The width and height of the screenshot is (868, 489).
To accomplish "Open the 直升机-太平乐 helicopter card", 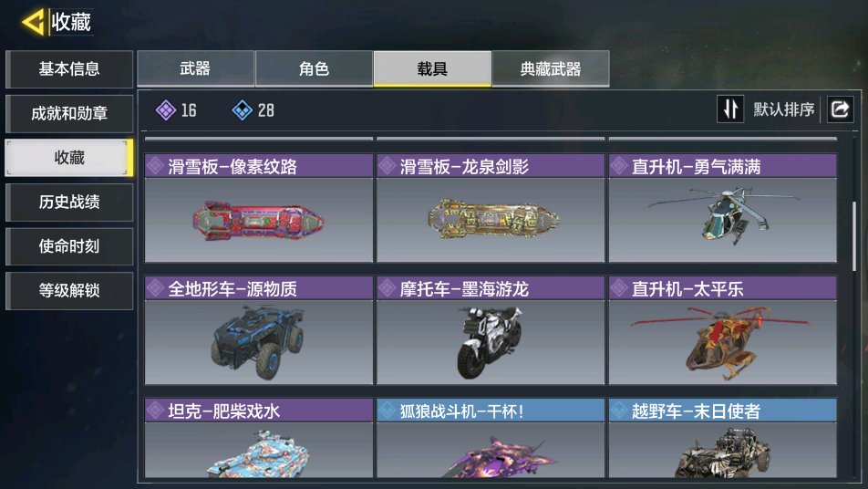I will [x=722, y=330].
